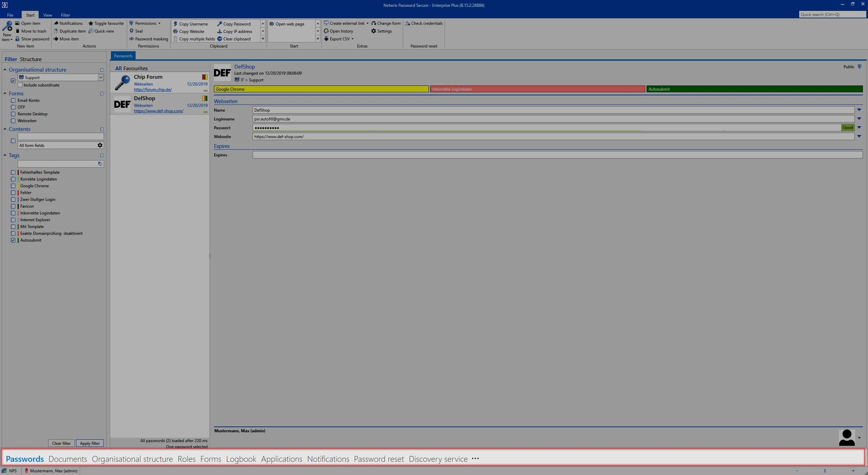Collapse the Tags filter section
This screenshot has height=475, width=868.
coord(5,155)
